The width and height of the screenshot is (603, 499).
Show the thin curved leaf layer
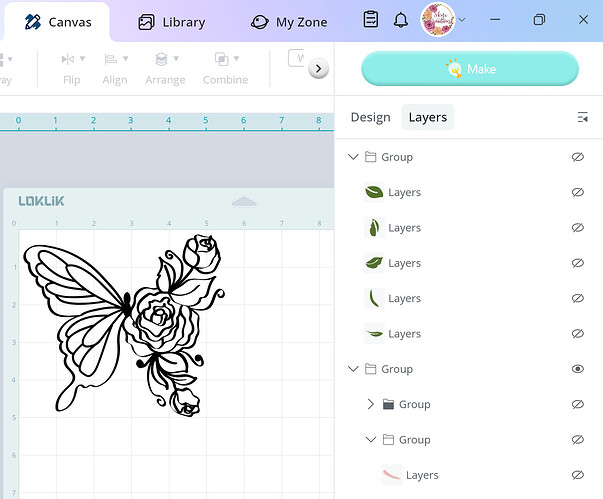tap(578, 298)
